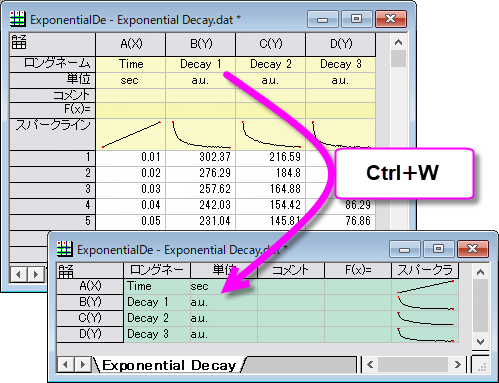Select row 3 header in back window
The width and height of the screenshot is (499, 383).
(53, 189)
